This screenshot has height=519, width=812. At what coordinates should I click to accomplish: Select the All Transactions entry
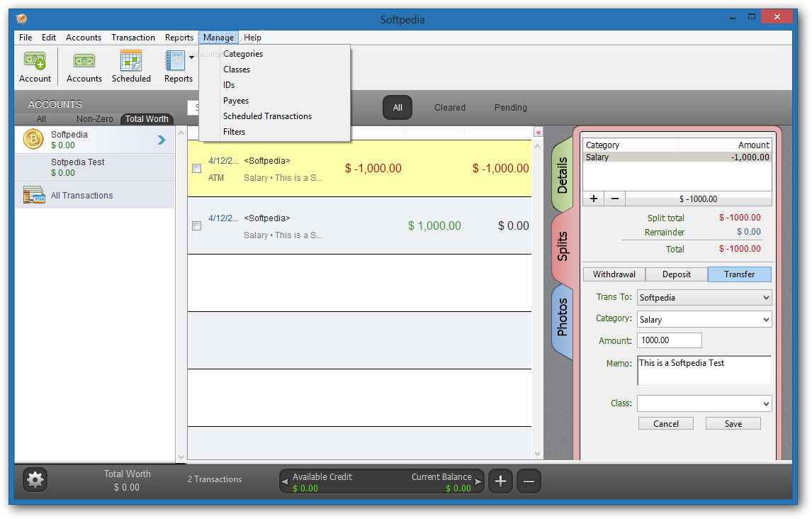point(95,195)
